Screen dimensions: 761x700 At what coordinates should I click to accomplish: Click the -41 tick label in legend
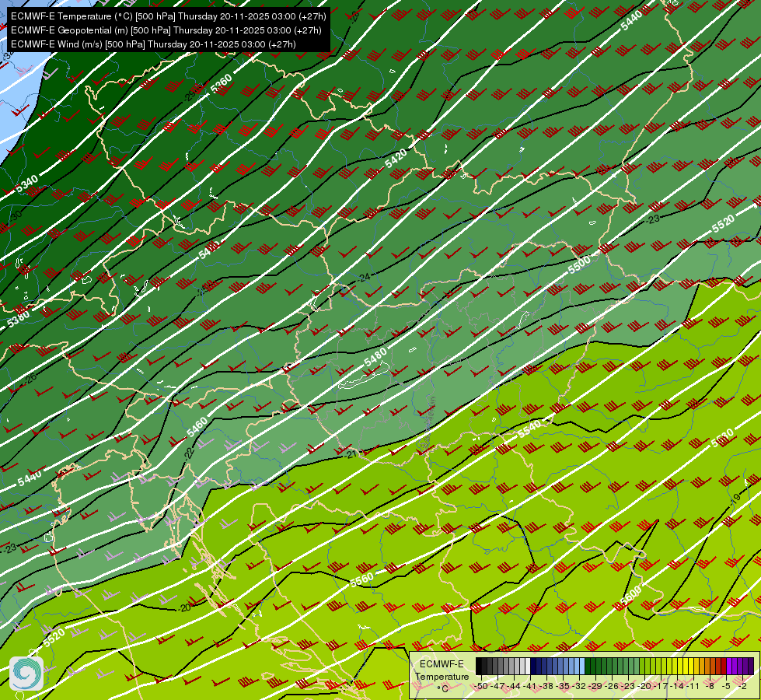pos(531,687)
